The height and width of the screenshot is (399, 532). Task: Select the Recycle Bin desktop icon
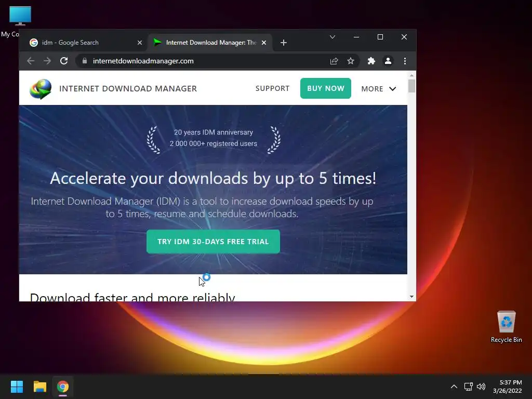(x=506, y=327)
